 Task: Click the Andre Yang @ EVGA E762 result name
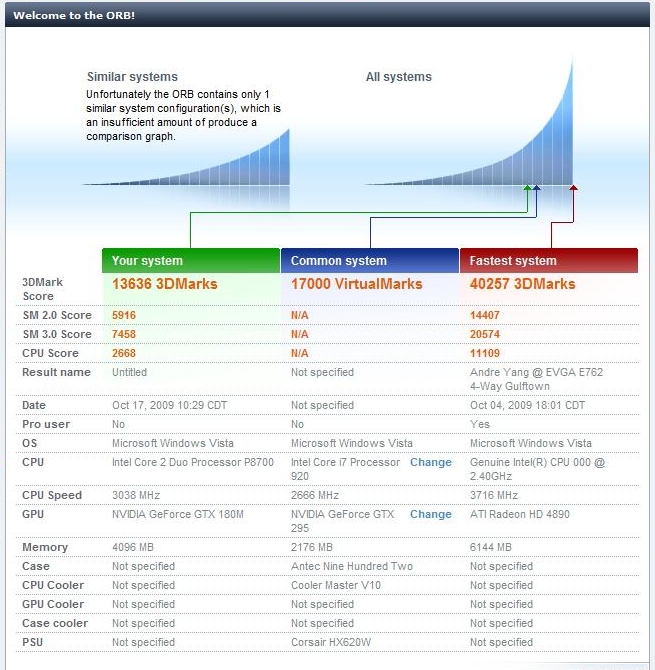tap(537, 379)
